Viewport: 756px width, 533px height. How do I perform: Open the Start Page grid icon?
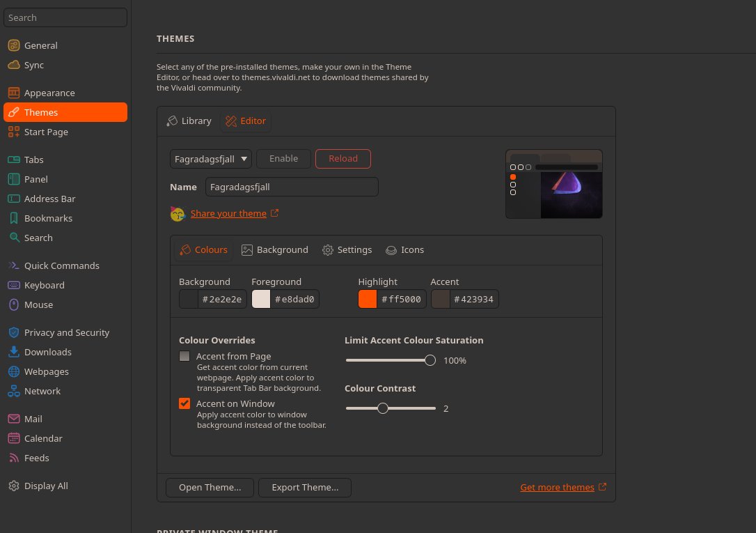coord(14,132)
